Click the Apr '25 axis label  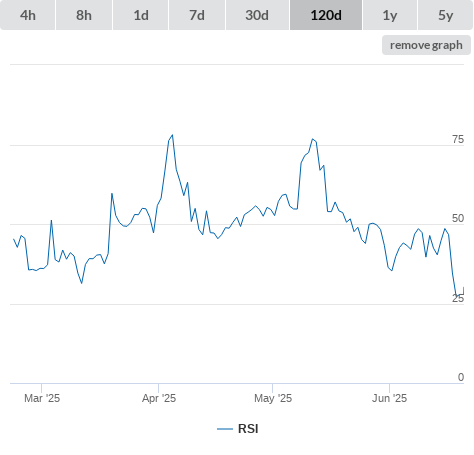pyautogui.click(x=159, y=398)
